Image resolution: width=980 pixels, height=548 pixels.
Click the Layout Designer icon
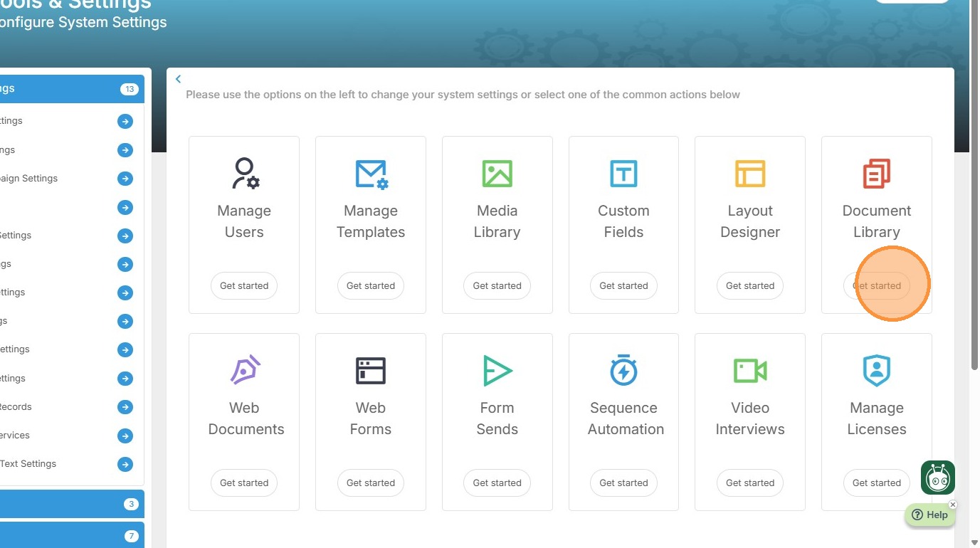coord(750,174)
